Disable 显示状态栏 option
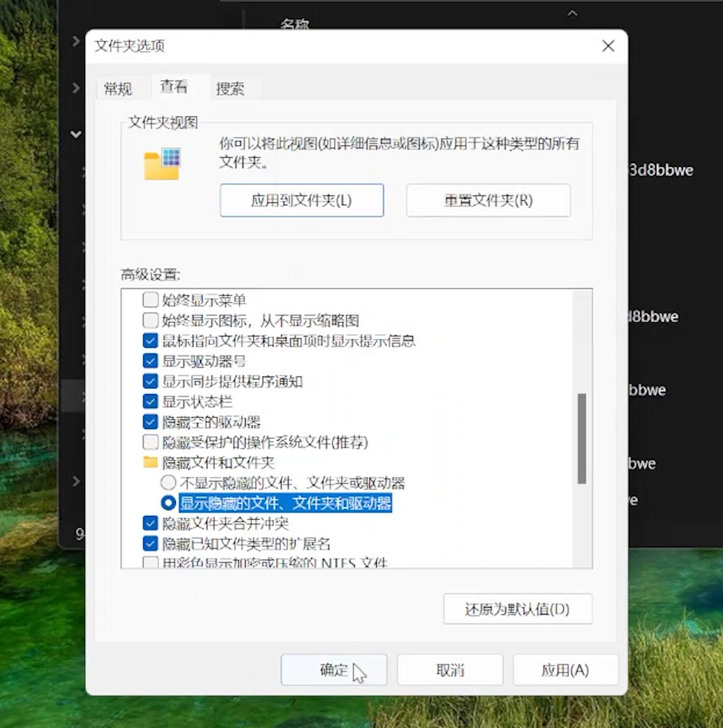723x728 pixels. (x=150, y=402)
